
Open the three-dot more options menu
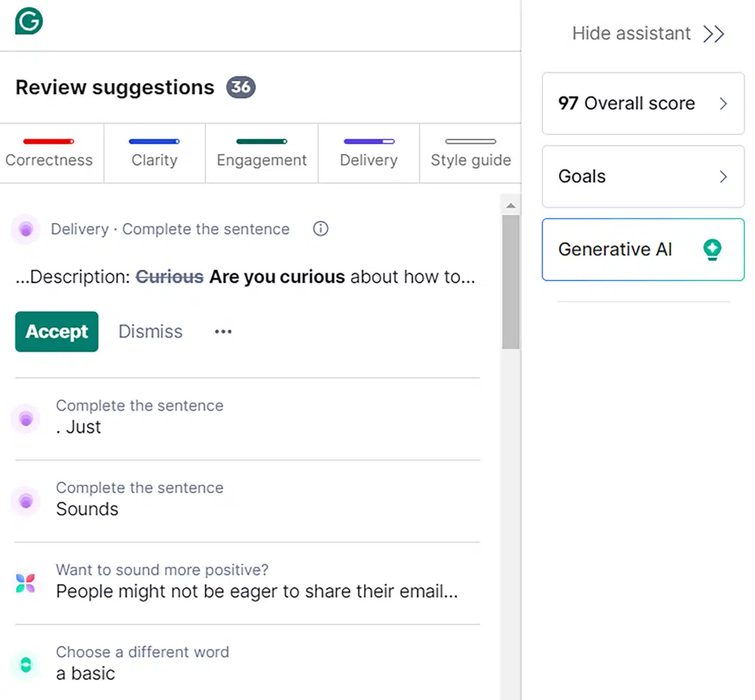(223, 332)
